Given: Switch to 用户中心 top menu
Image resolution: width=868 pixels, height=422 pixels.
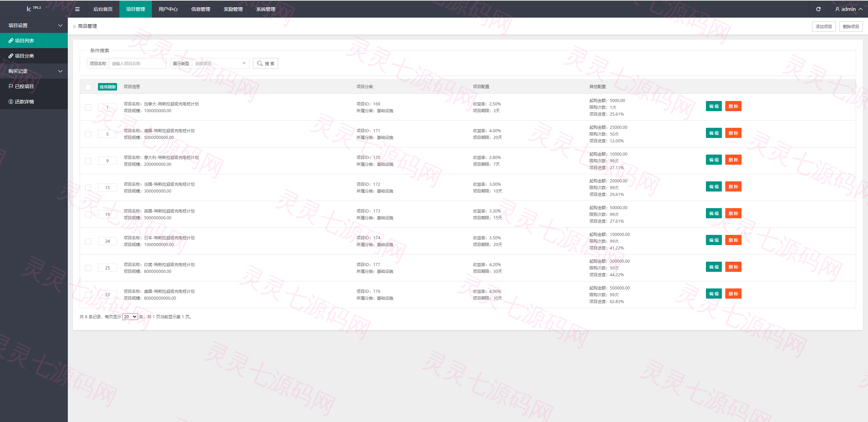Looking at the screenshot, I should point(168,9).
